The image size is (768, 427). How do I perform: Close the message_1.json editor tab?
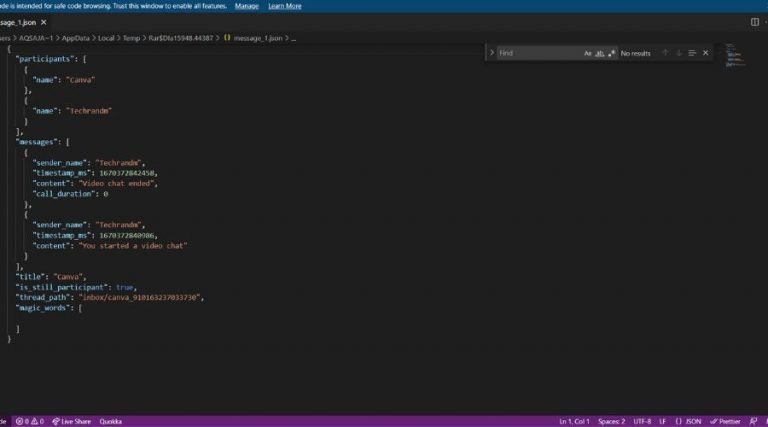tap(44, 23)
